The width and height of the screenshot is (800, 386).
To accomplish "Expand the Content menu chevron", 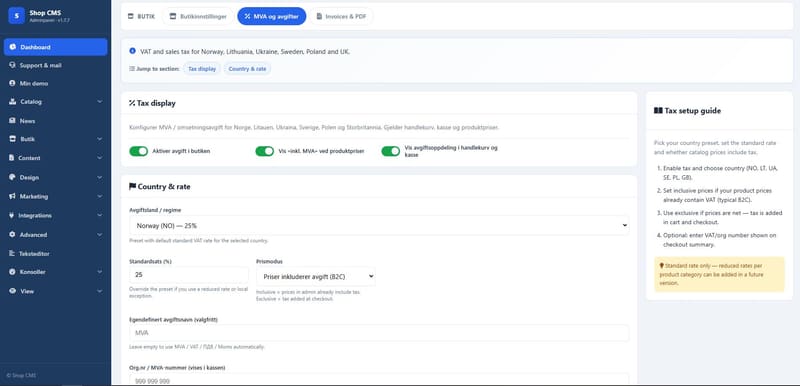I will click(99, 158).
